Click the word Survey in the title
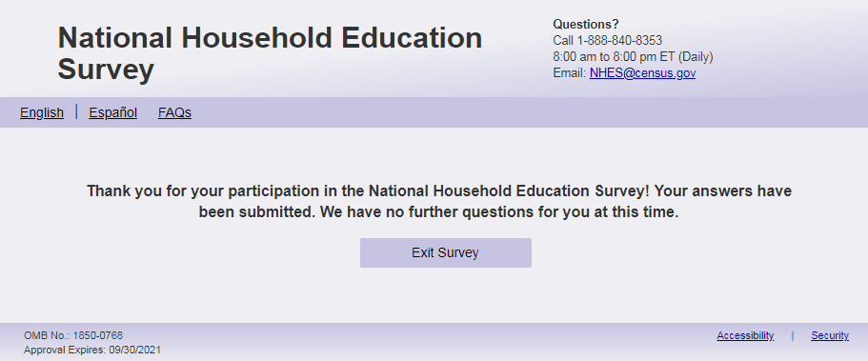868x361 pixels. point(106,70)
